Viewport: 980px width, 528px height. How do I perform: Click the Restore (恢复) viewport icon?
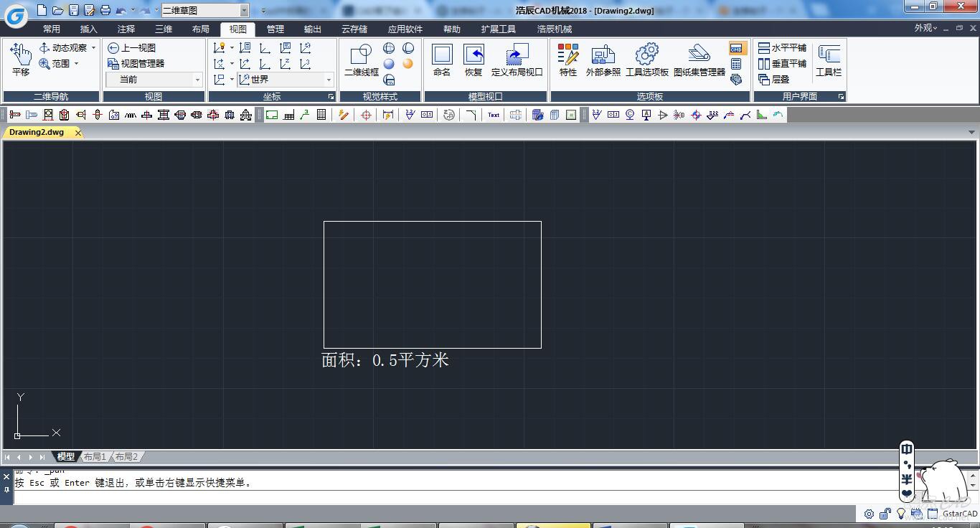(473, 59)
